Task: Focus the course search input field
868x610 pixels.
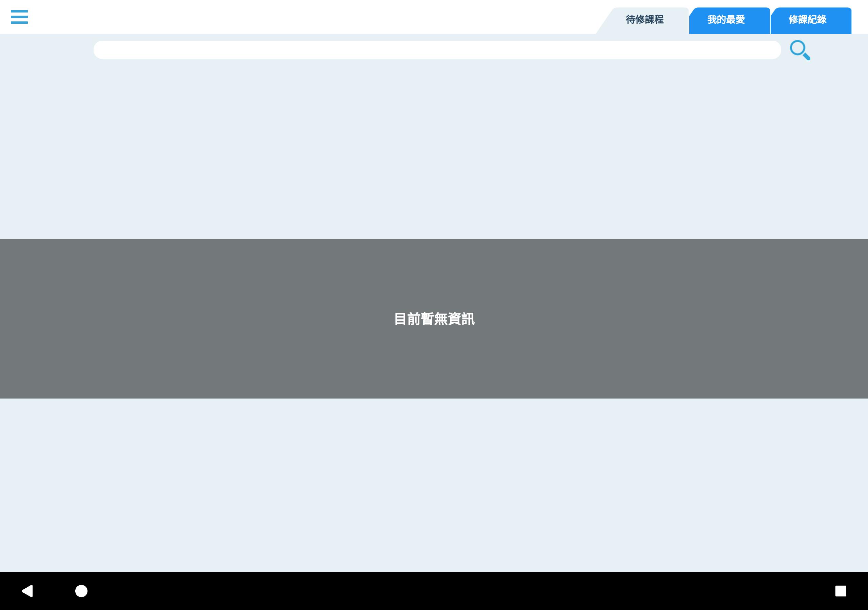Action: (437, 50)
